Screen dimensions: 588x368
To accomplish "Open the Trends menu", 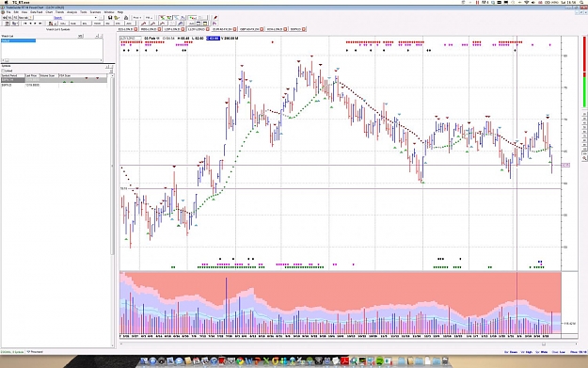I will coord(59,12).
